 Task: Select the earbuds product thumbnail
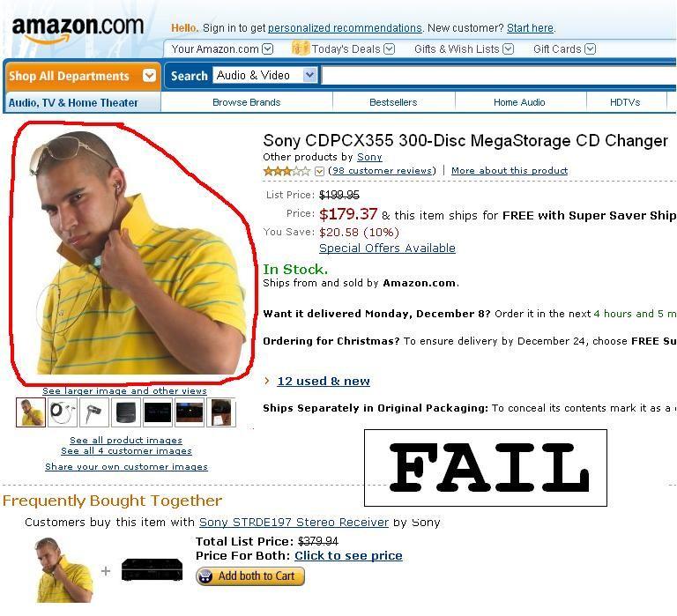tap(63, 412)
